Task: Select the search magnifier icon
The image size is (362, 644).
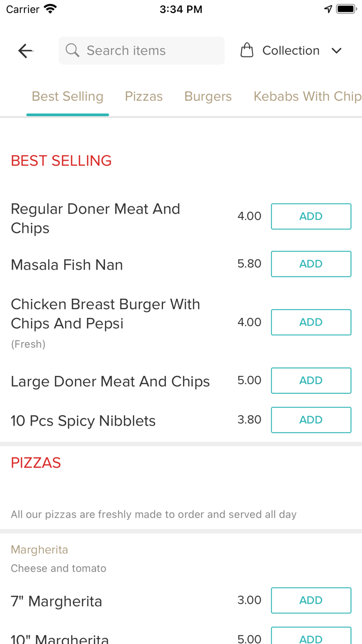Action: pyautogui.click(x=72, y=50)
